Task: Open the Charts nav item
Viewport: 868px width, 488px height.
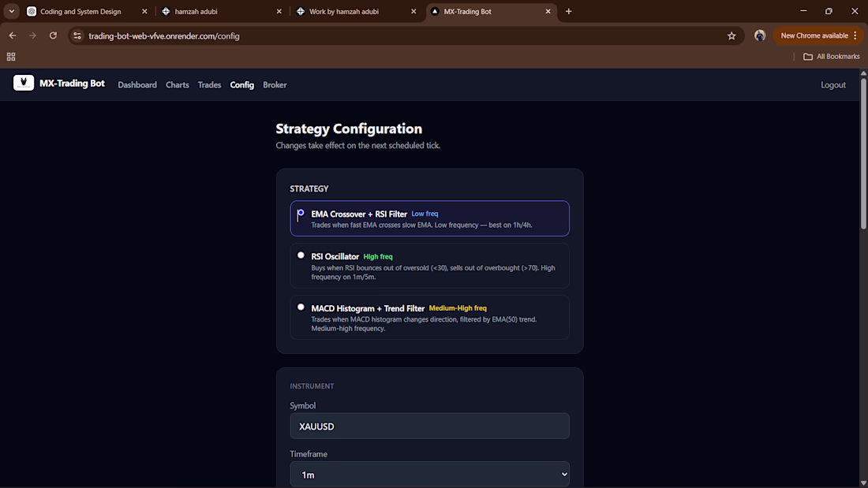Action: click(x=177, y=84)
